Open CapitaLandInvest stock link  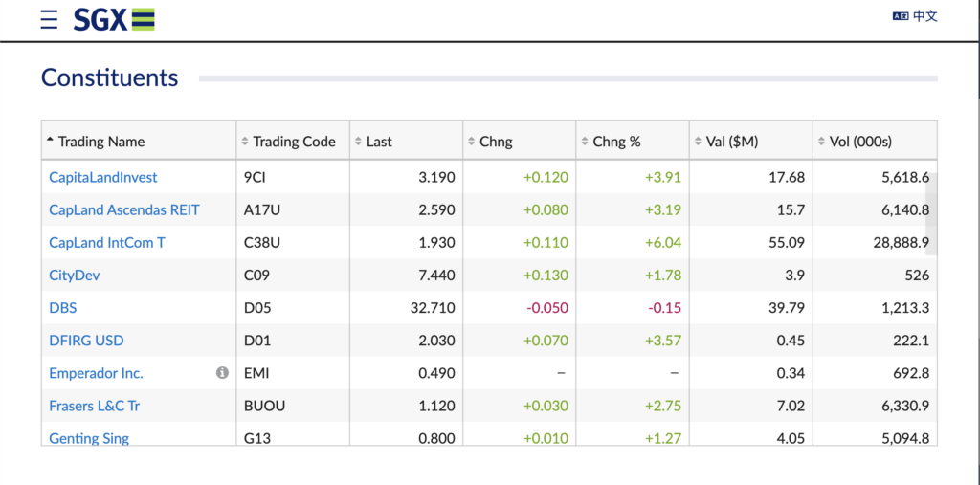[103, 178]
